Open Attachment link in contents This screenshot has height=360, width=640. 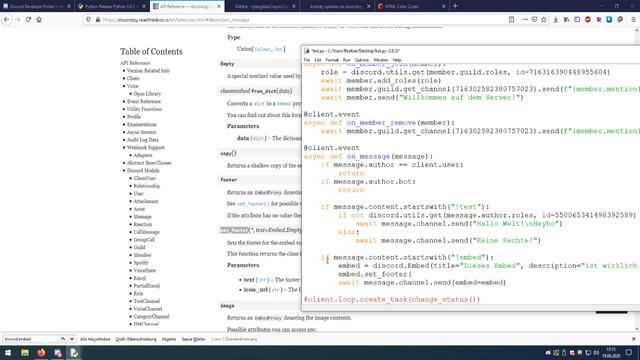(x=146, y=201)
